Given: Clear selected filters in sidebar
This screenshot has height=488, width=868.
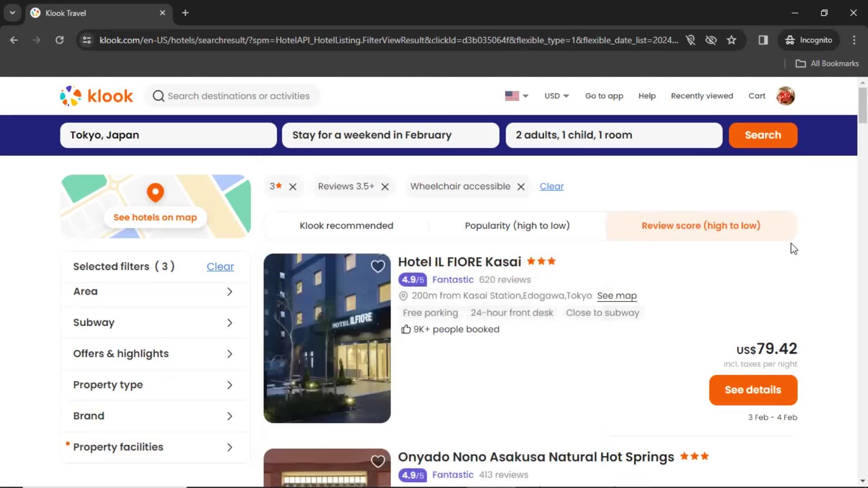Looking at the screenshot, I should click(x=220, y=267).
